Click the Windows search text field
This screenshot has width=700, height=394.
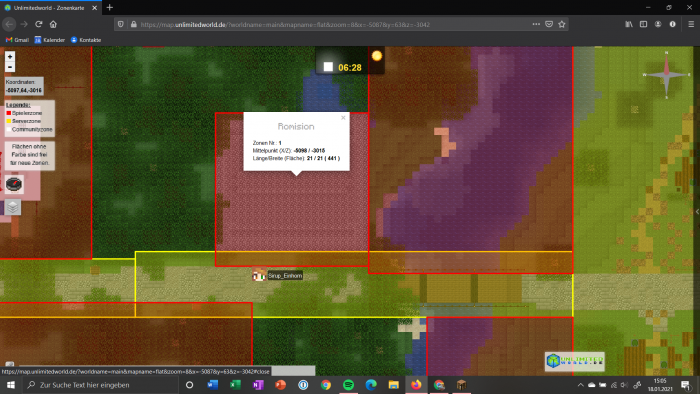tap(101, 385)
